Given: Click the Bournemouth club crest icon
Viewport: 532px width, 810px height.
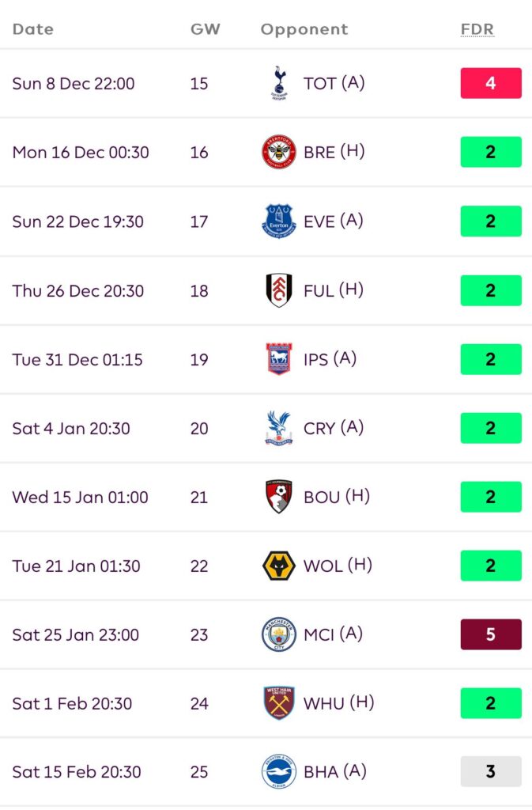Looking at the screenshot, I should pyautogui.click(x=278, y=497).
